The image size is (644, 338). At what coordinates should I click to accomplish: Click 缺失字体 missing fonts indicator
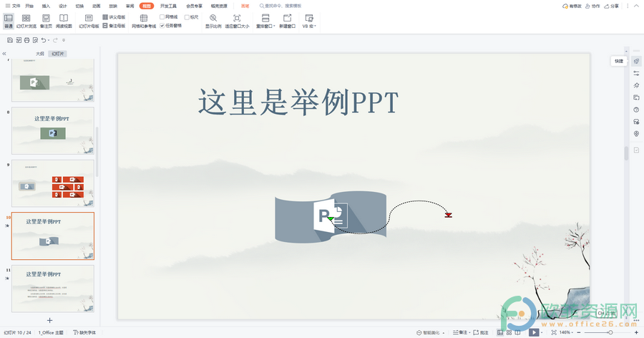click(84, 333)
